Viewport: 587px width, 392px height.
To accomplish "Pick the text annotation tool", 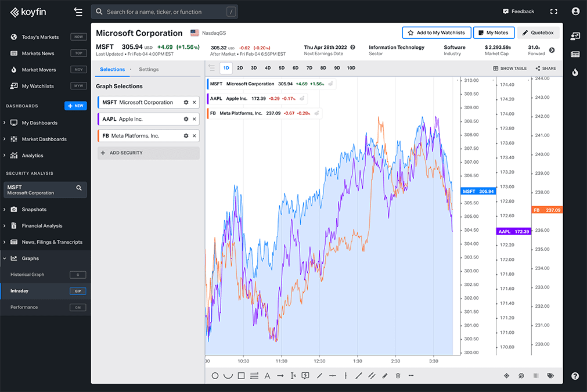I will (267, 376).
